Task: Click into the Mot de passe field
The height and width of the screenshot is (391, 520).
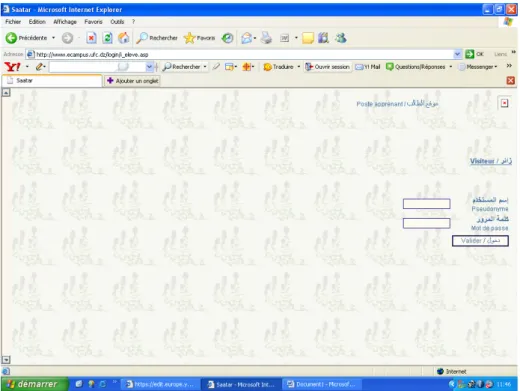Action: tap(426, 223)
